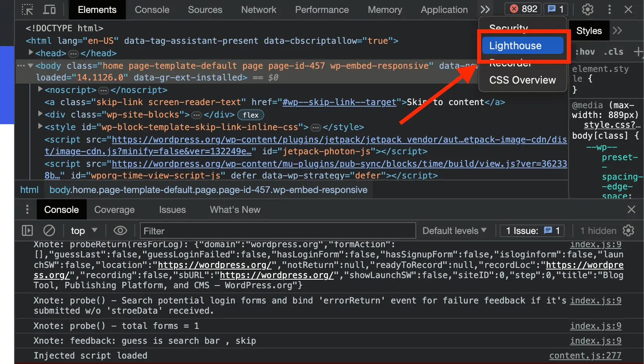Collapse the body element node
The image size is (644, 364).
(x=30, y=66)
